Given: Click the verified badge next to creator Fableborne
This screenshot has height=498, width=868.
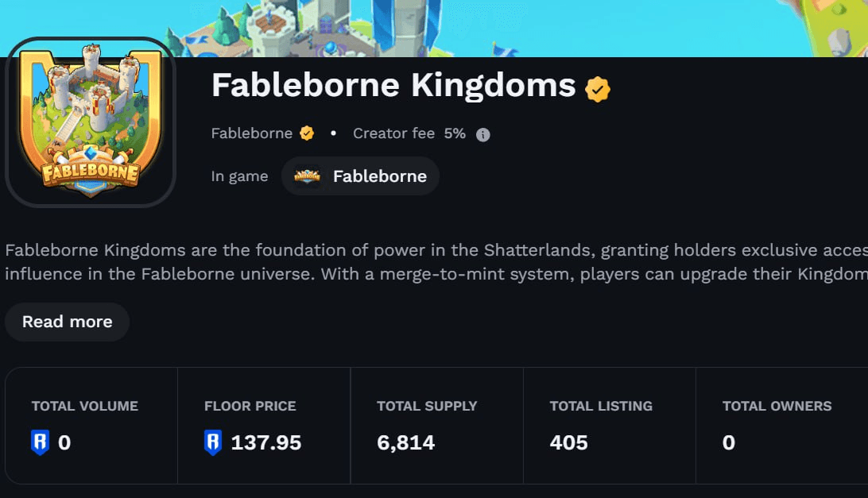Looking at the screenshot, I should [307, 133].
